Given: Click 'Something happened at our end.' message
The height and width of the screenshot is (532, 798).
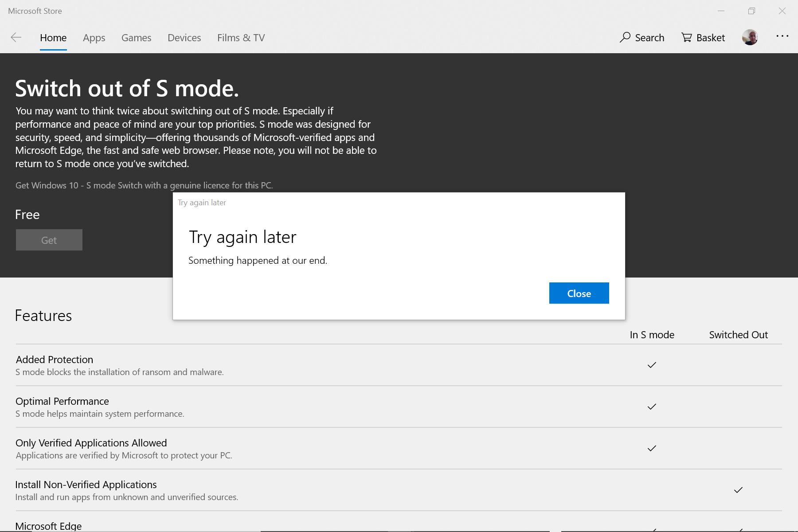Looking at the screenshot, I should click(258, 260).
